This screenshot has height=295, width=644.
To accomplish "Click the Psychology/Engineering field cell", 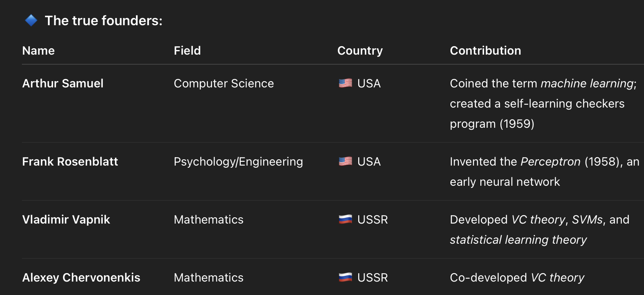I will coord(238,161).
